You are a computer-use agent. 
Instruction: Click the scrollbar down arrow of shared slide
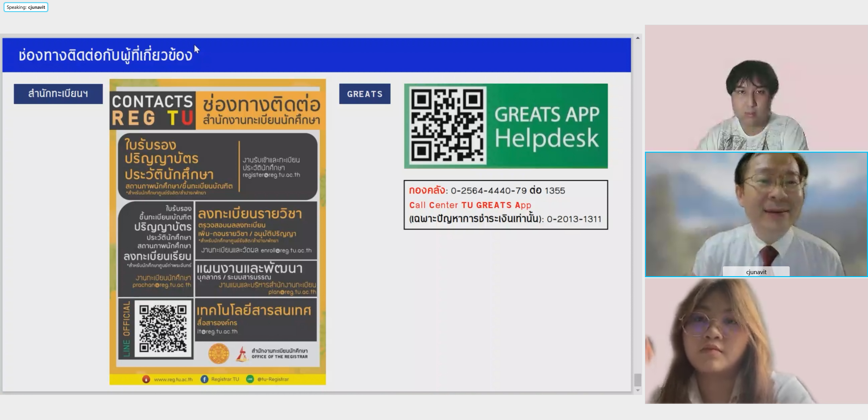(638, 390)
